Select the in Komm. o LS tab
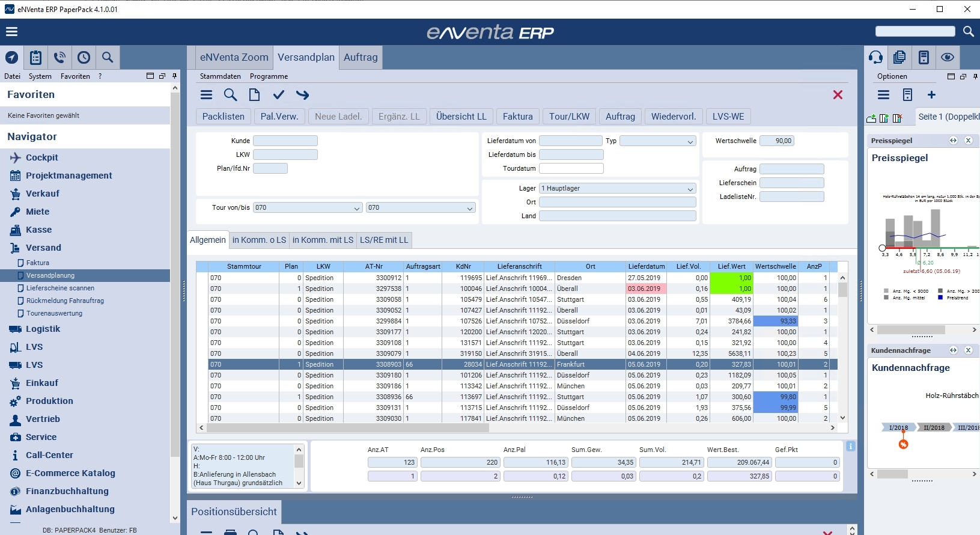 point(259,240)
